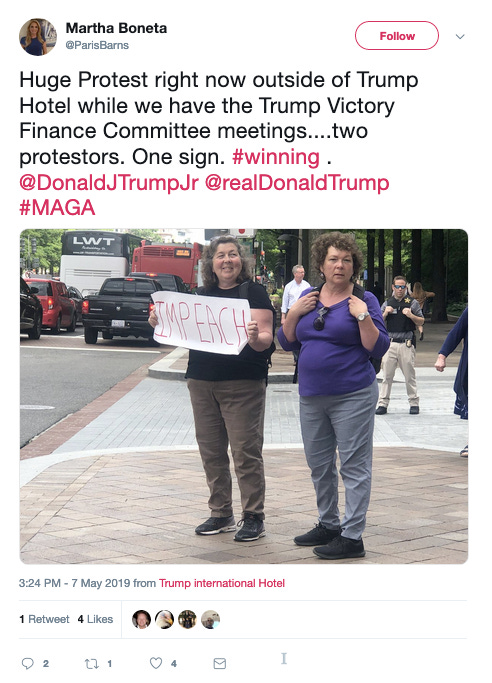Enlarge the protest photo in the tweet
Viewport: 492px width, 683px height.
tap(244, 396)
